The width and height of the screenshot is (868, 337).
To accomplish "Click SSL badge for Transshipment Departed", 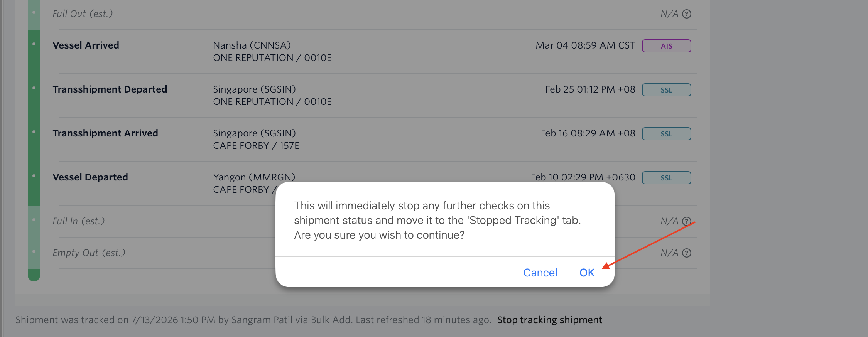I will click(x=666, y=90).
